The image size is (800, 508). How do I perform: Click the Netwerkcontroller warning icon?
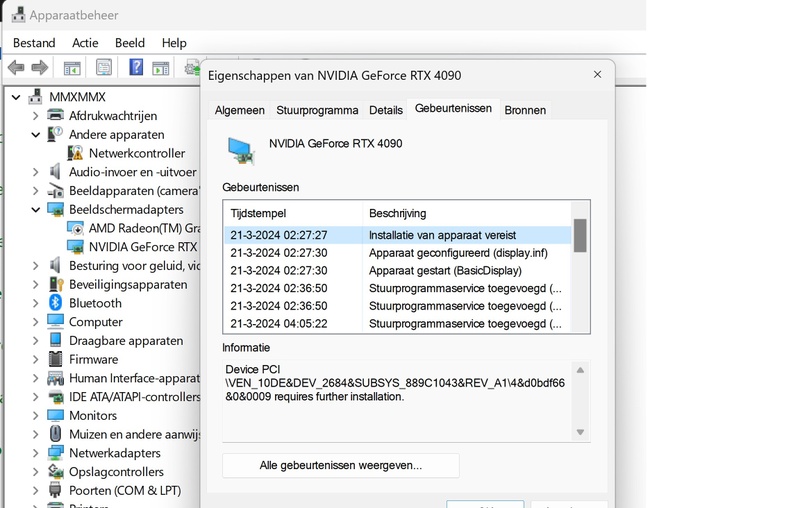click(x=76, y=153)
